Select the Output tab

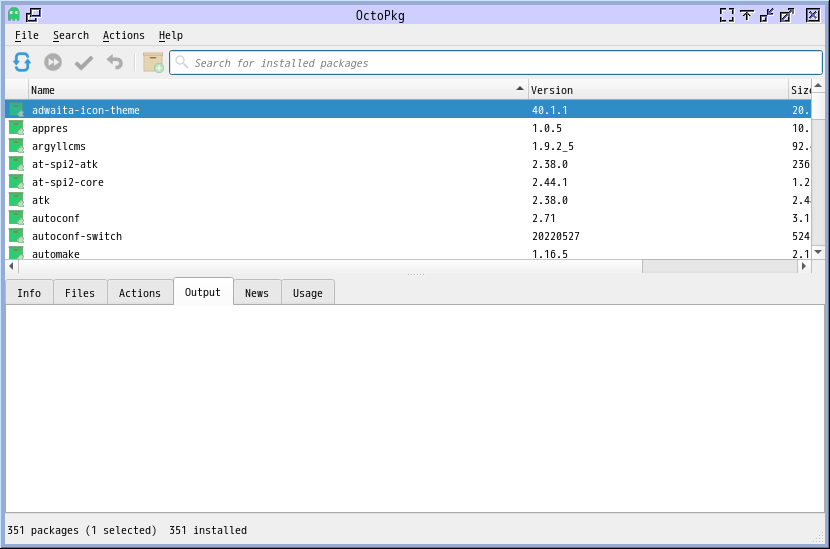pos(203,292)
